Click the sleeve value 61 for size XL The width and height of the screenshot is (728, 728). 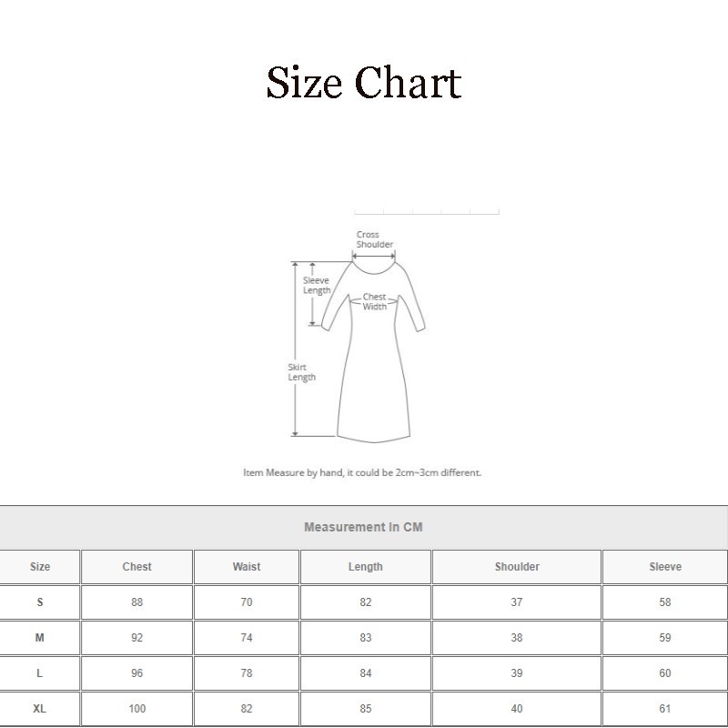[x=663, y=708]
